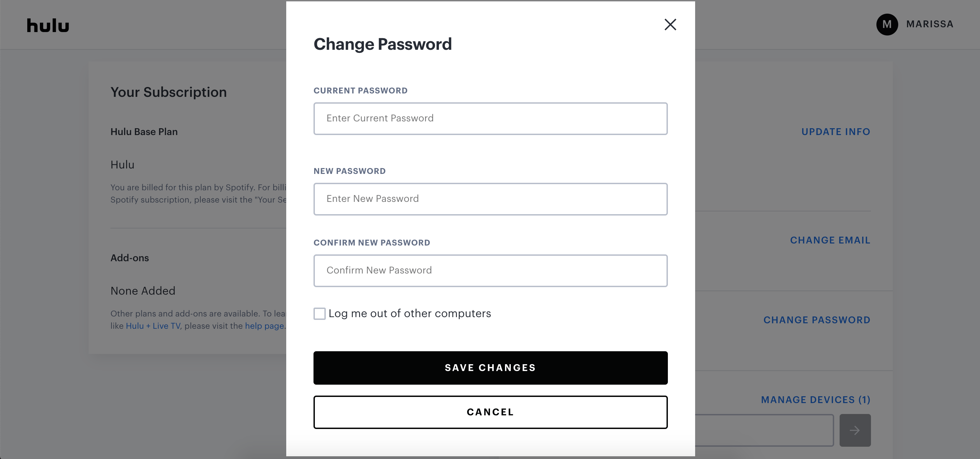
Task: Click the arrow submit button
Action: [855, 430]
